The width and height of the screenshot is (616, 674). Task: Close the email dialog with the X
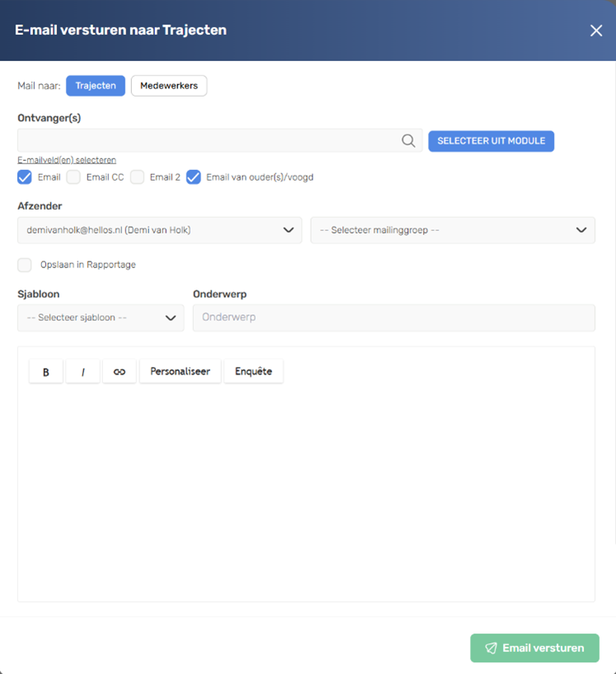(x=596, y=31)
